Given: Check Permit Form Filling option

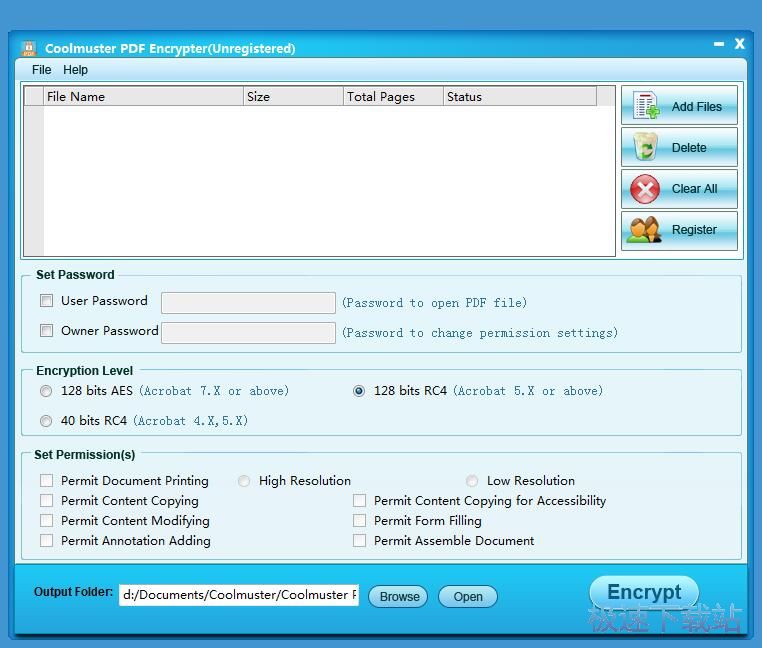Looking at the screenshot, I should coord(360,521).
